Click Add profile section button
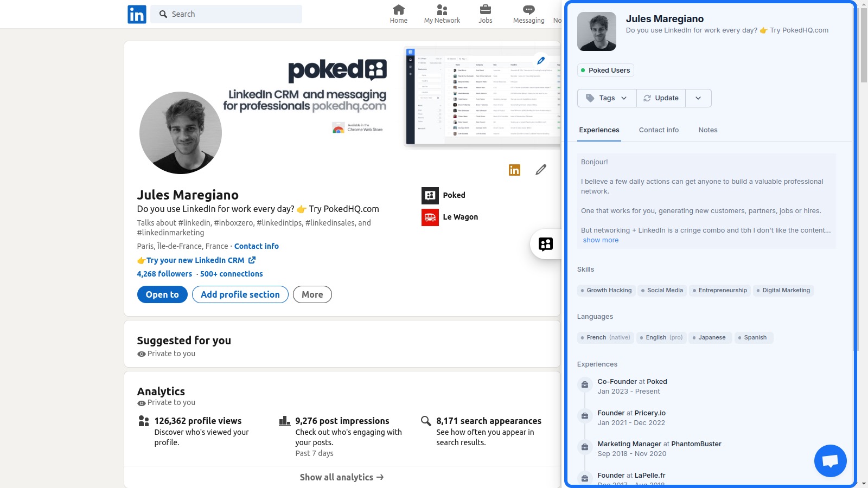Viewport: 868px width, 488px height. click(240, 294)
